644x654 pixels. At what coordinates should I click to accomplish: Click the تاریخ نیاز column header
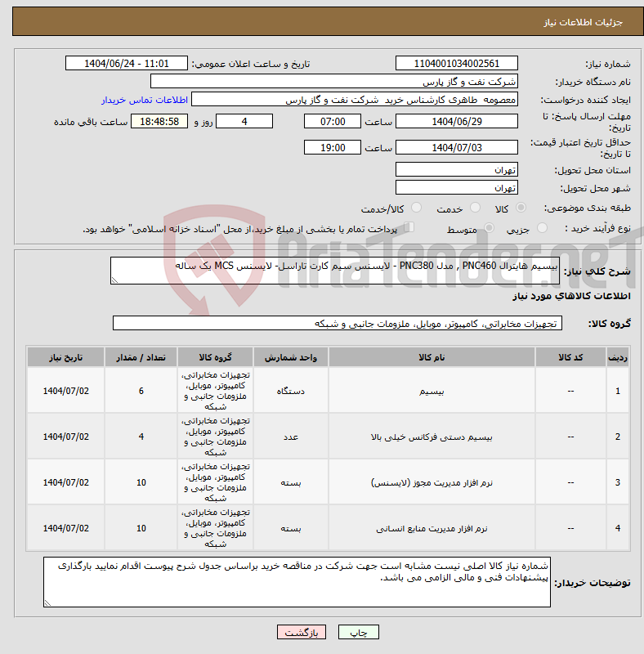[66, 357]
